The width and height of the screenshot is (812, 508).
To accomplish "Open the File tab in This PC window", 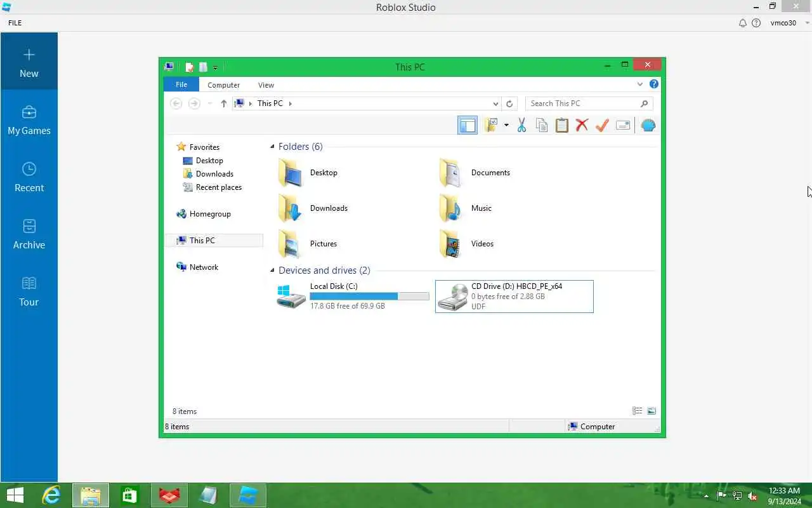I will (x=181, y=84).
